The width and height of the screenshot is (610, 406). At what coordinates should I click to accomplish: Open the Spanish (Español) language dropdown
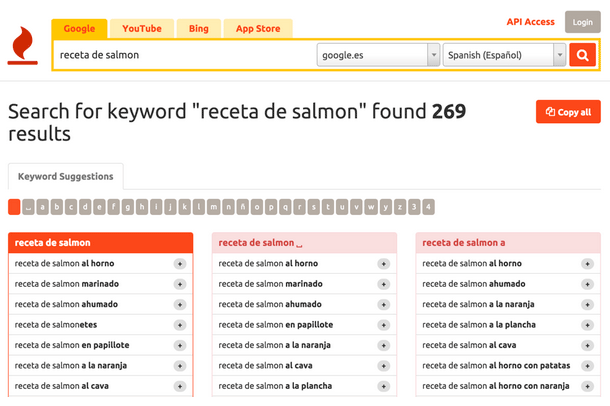coord(504,55)
